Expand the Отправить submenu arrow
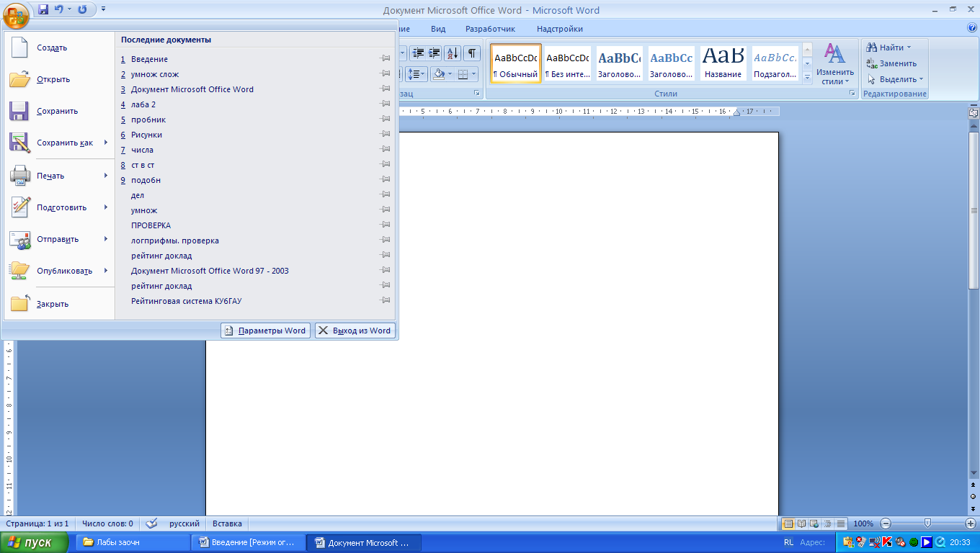980x553 pixels. (106, 239)
